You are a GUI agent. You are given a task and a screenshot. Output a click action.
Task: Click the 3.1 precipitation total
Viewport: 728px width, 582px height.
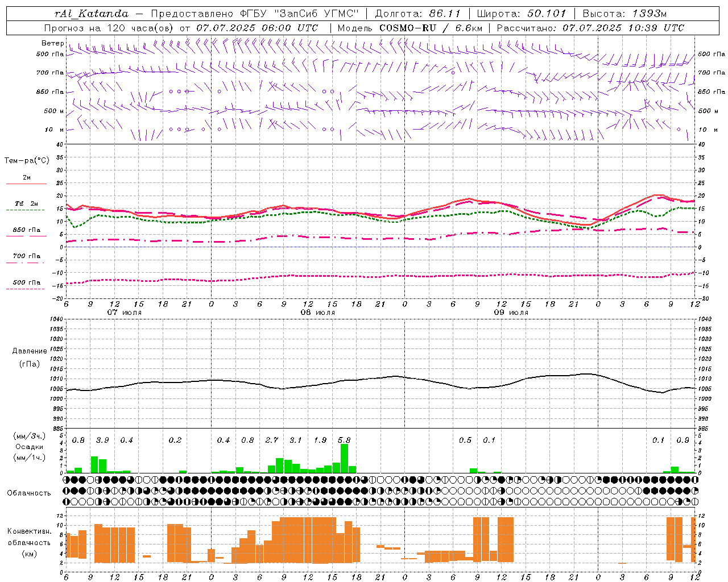[x=296, y=440]
